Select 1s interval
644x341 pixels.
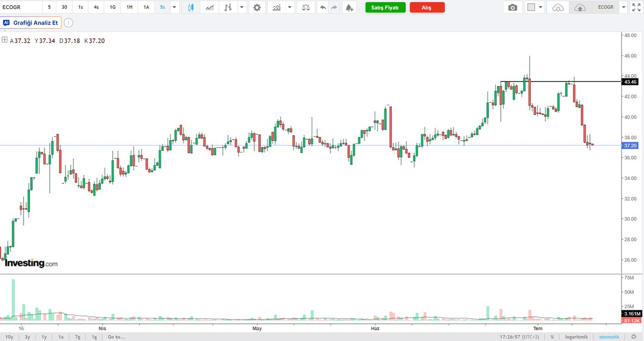80,8
